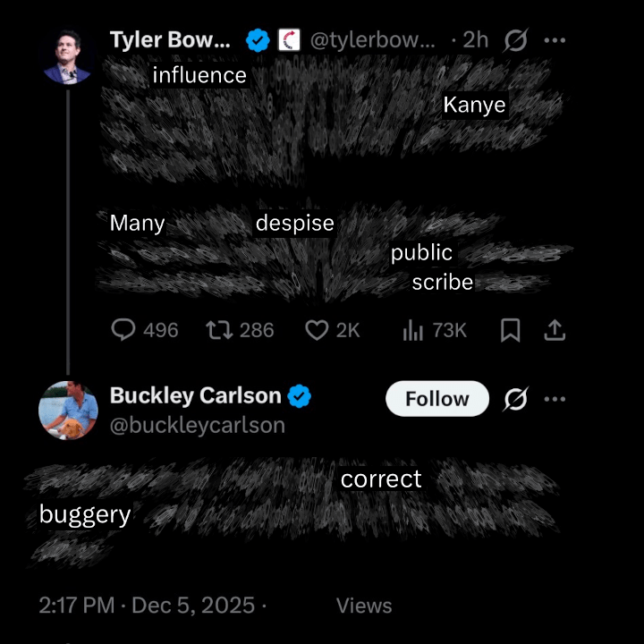Open the @buckleycarlson handle link
Image resolution: width=644 pixels, height=644 pixels.
click(x=197, y=426)
